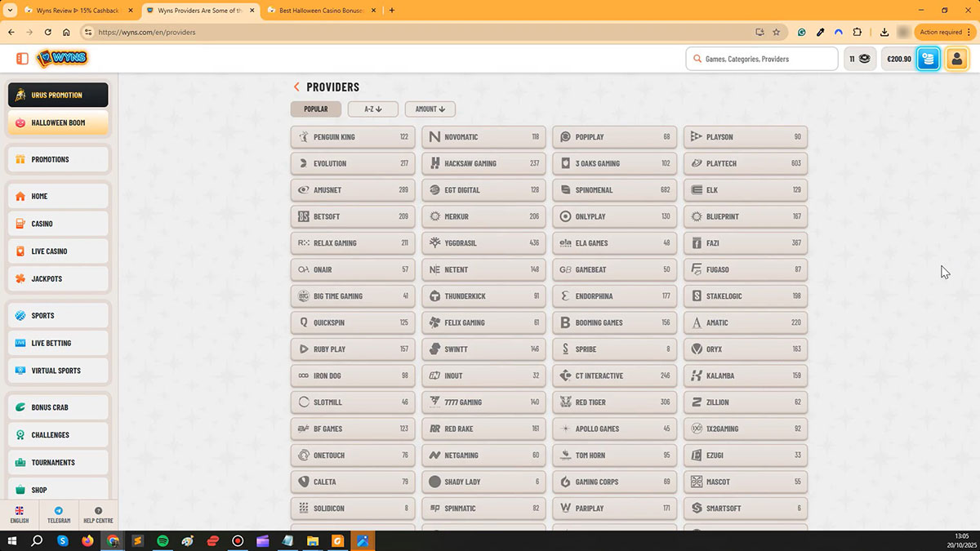Open the Telegram icon in sidebar footer

pos(59,514)
